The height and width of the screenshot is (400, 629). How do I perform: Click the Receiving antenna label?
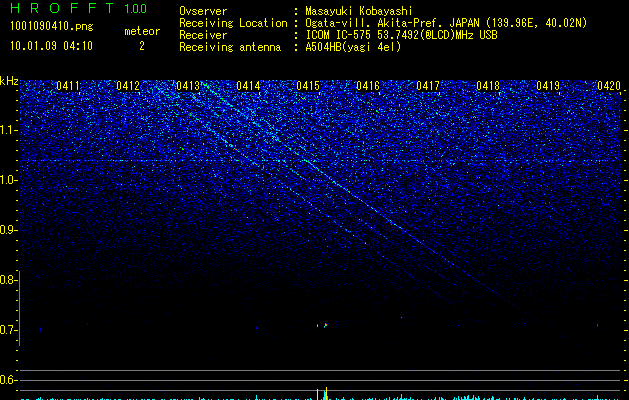point(230,47)
